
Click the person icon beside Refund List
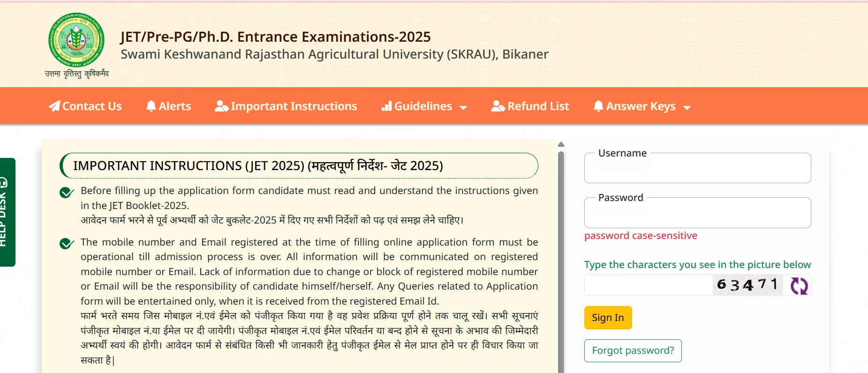point(498,106)
